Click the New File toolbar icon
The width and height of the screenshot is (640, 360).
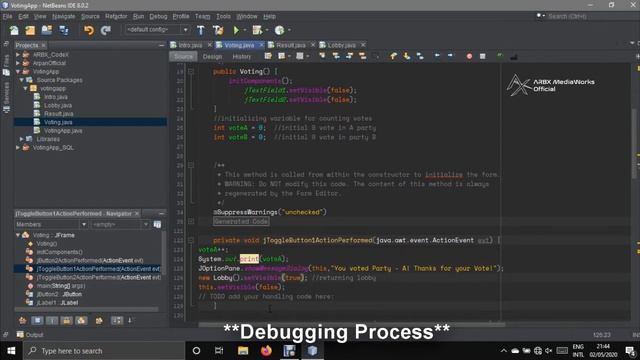(x=14, y=30)
